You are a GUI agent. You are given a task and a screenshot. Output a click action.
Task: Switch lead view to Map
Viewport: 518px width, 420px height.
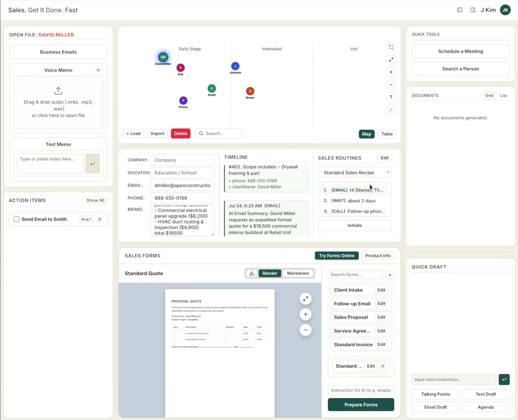coord(366,134)
